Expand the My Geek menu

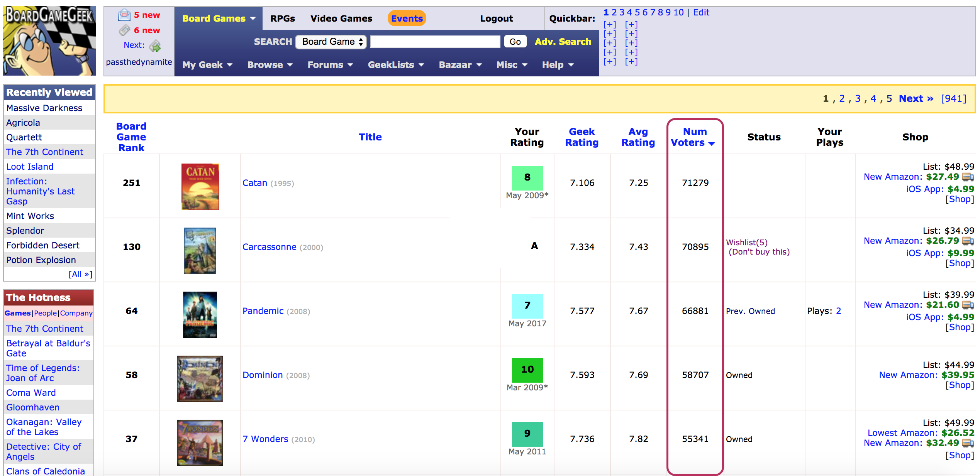tap(207, 65)
